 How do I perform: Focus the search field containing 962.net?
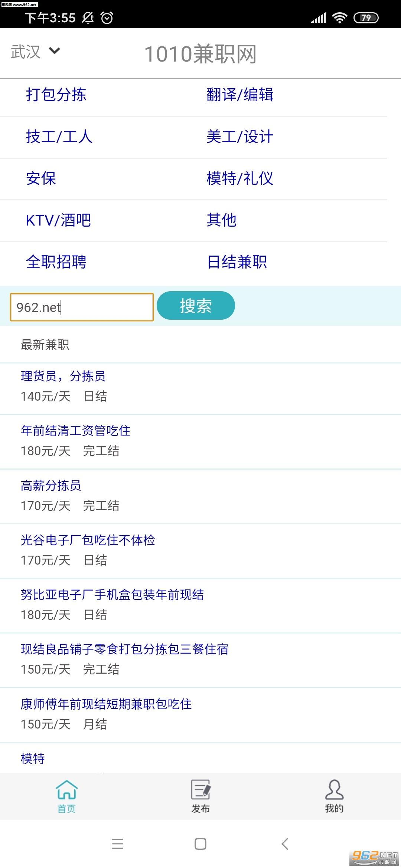point(82,307)
